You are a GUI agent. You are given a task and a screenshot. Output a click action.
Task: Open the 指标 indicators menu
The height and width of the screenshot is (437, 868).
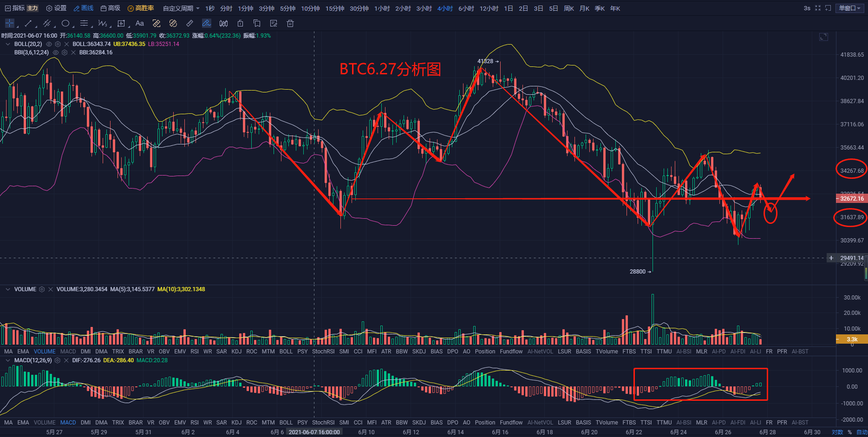(15, 8)
